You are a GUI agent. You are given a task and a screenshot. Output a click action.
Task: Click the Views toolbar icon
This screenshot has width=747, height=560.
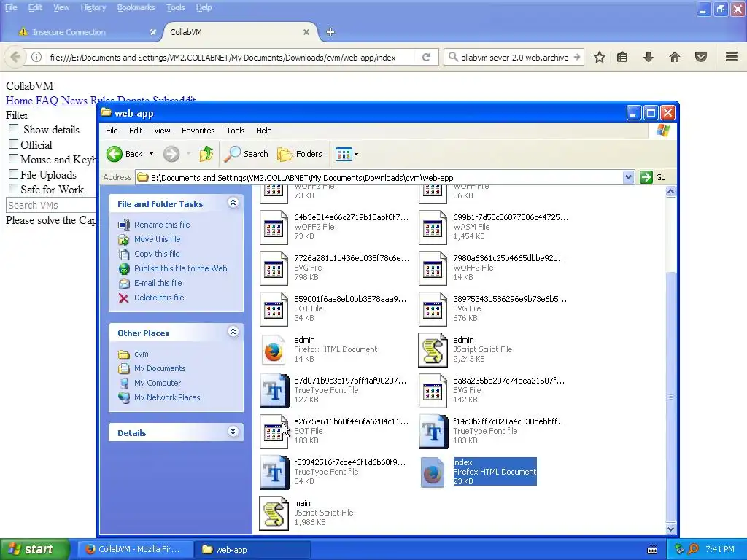(344, 155)
